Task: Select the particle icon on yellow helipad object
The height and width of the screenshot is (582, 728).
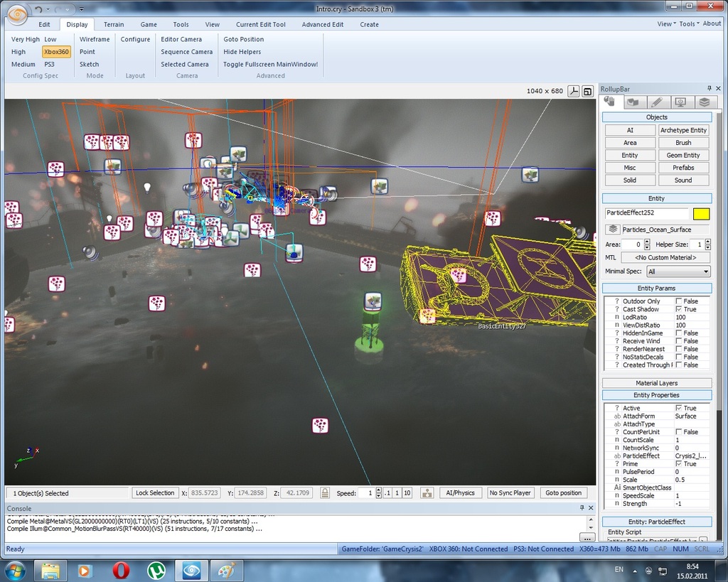Action: pyautogui.click(x=459, y=275)
